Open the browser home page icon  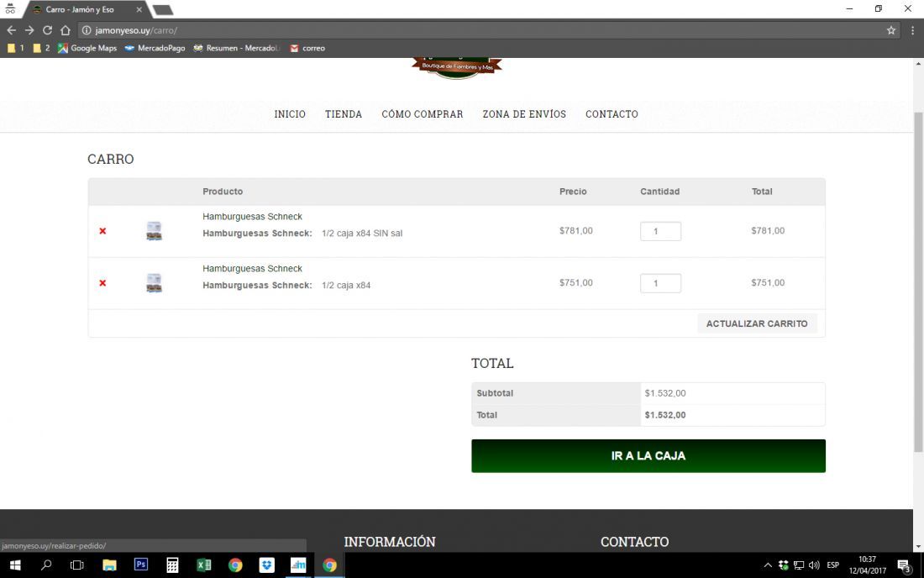click(66, 30)
